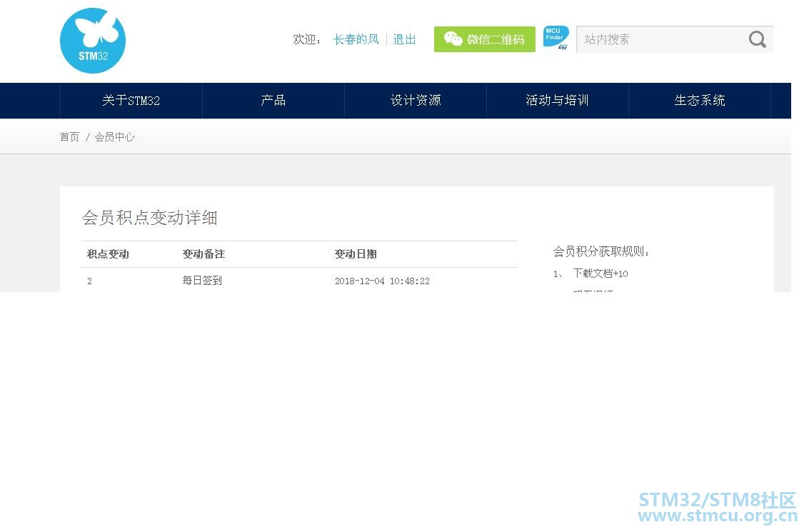Go to 首页 in breadcrumb

pos(70,137)
